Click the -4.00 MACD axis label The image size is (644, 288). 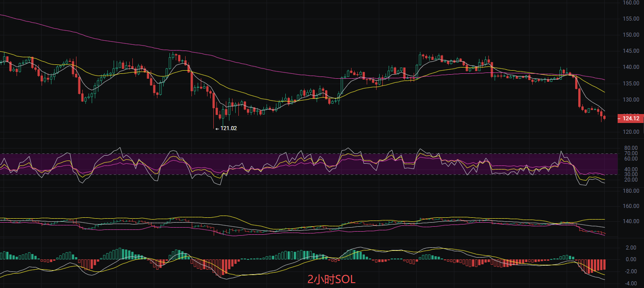click(x=631, y=284)
